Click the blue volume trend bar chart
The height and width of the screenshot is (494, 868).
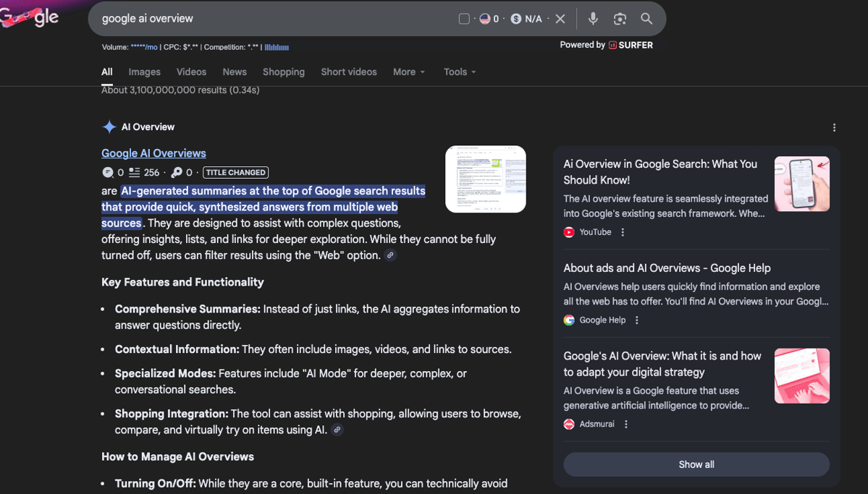click(x=277, y=47)
